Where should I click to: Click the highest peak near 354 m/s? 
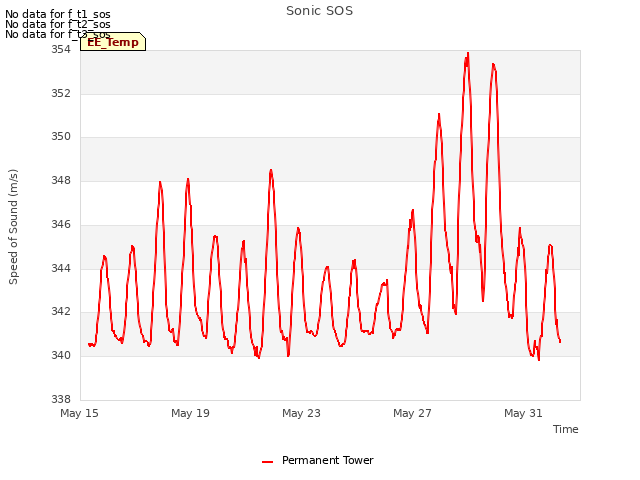coord(468,53)
